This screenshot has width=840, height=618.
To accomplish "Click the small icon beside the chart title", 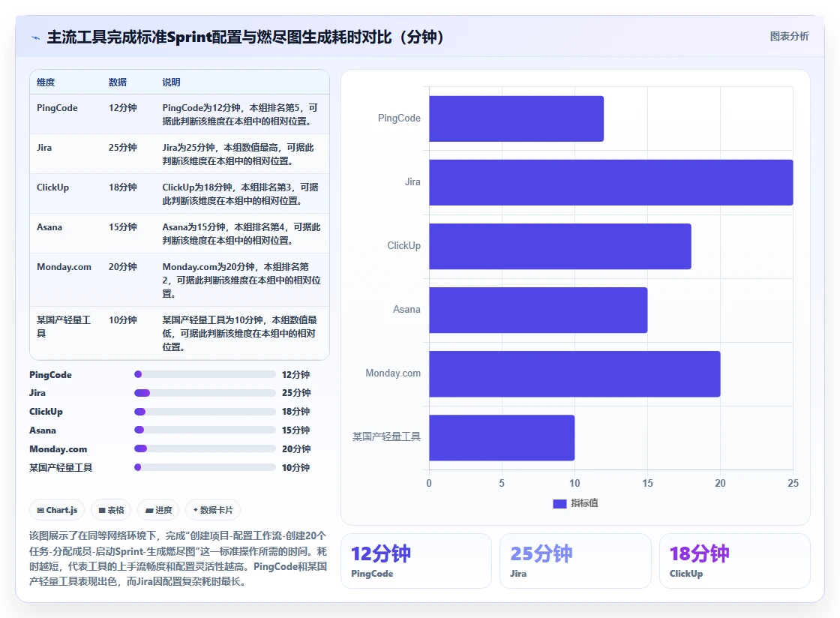I will (x=35, y=37).
